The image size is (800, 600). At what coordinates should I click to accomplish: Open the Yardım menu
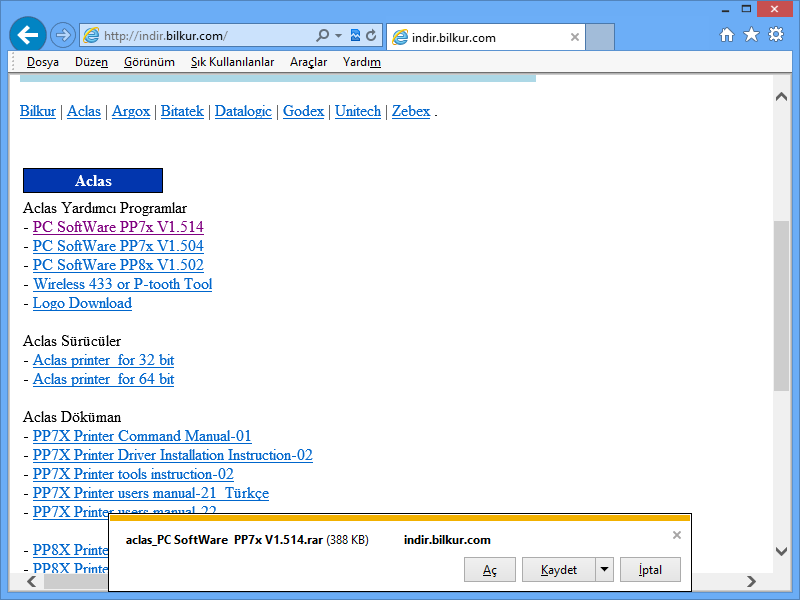[x=362, y=62]
